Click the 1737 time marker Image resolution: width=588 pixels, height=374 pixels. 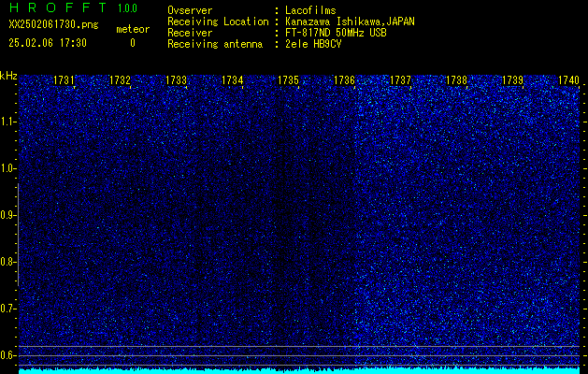pyautogui.click(x=401, y=80)
